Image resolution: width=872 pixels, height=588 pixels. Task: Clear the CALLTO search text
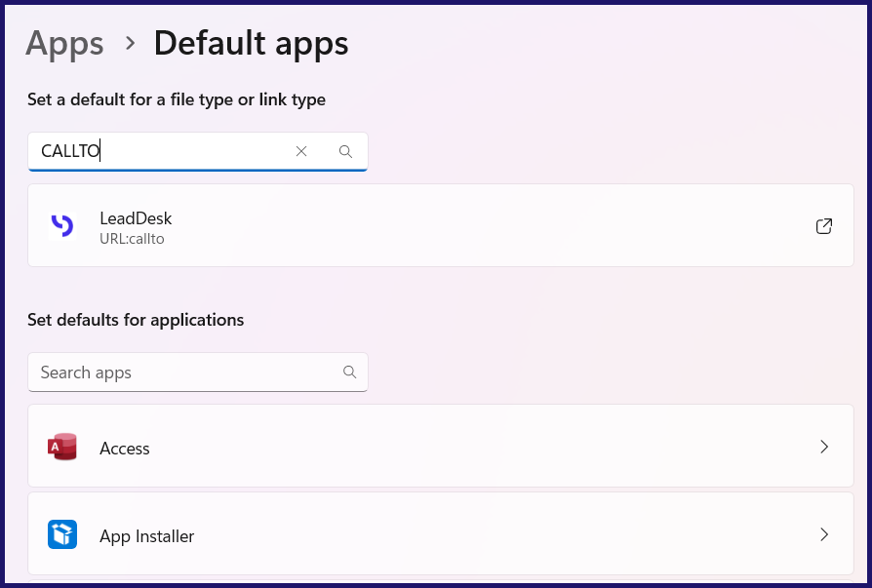[301, 151]
